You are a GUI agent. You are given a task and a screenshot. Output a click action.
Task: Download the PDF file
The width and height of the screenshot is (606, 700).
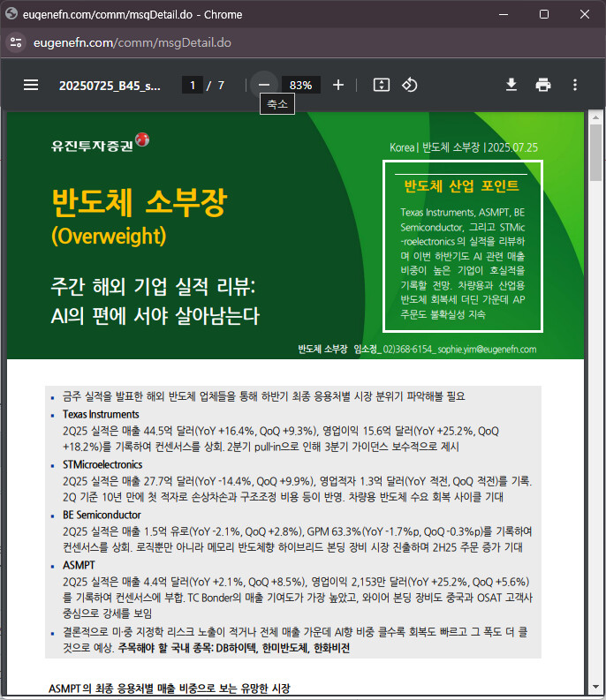pos(511,85)
